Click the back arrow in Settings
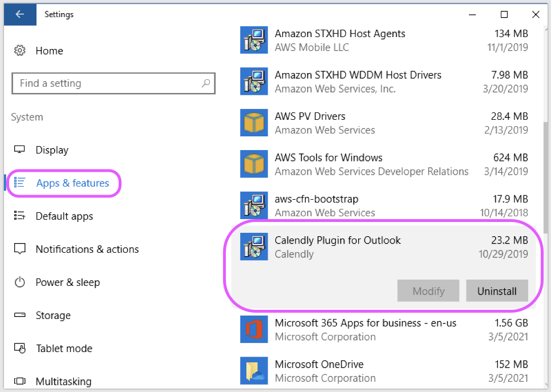551x392 pixels. pyautogui.click(x=19, y=14)
